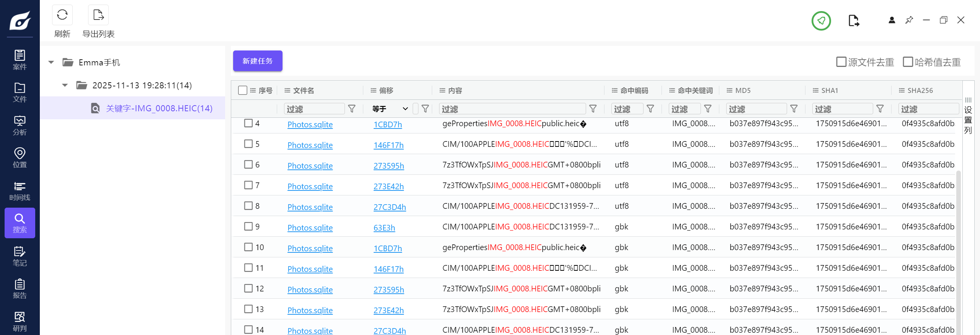Click the green shield status icon
Screen dimensions: 980x335
point(821,21)
